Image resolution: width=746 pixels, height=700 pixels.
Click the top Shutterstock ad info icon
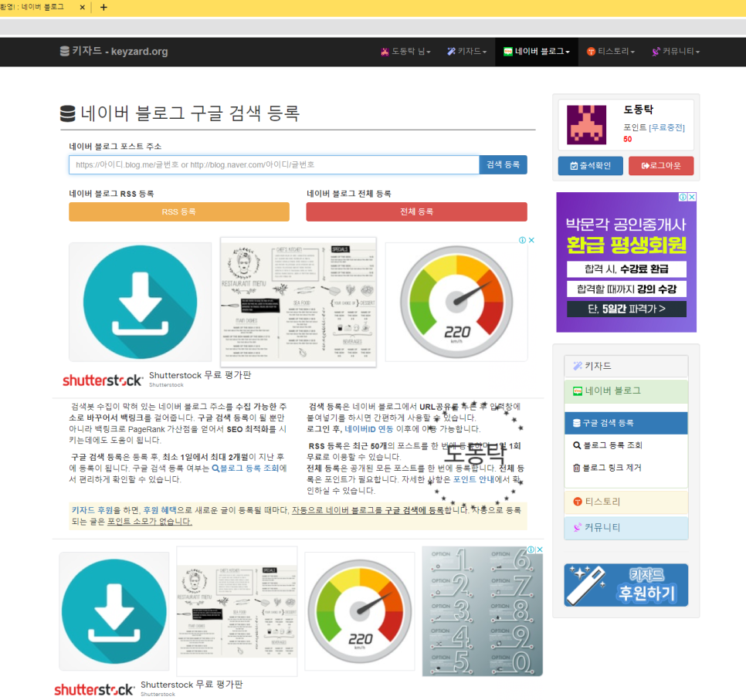pos(522,240)
